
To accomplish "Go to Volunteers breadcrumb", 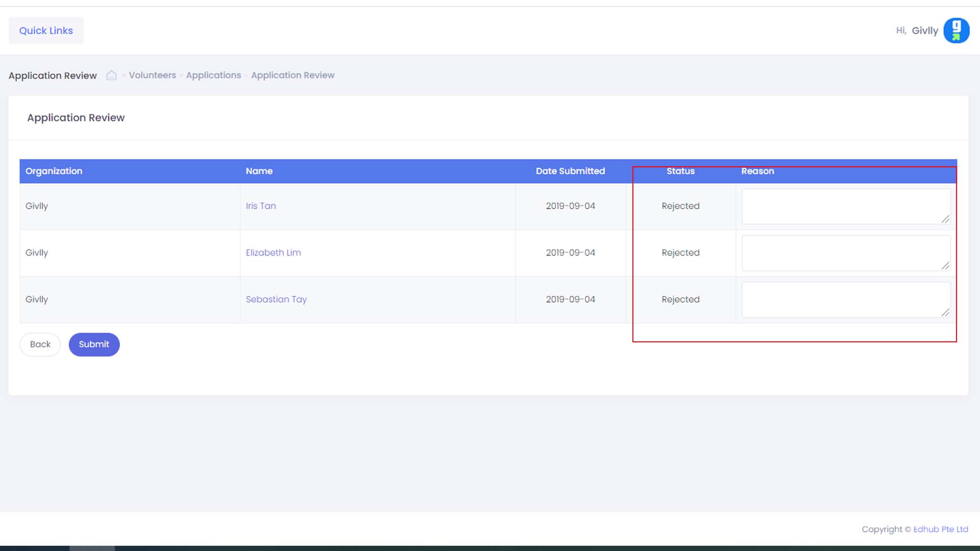I will point(152,76).
